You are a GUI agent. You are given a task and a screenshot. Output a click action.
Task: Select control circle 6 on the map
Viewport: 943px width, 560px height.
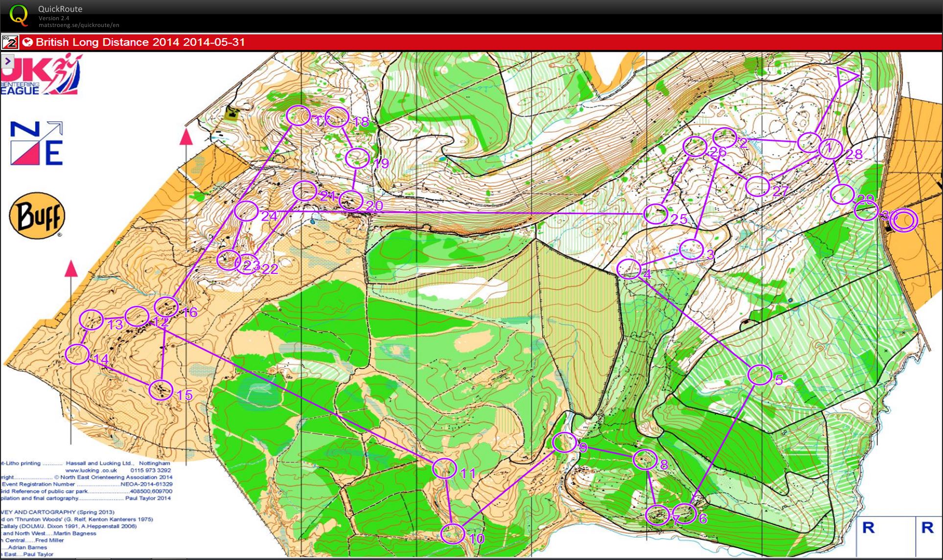[684, 513]
